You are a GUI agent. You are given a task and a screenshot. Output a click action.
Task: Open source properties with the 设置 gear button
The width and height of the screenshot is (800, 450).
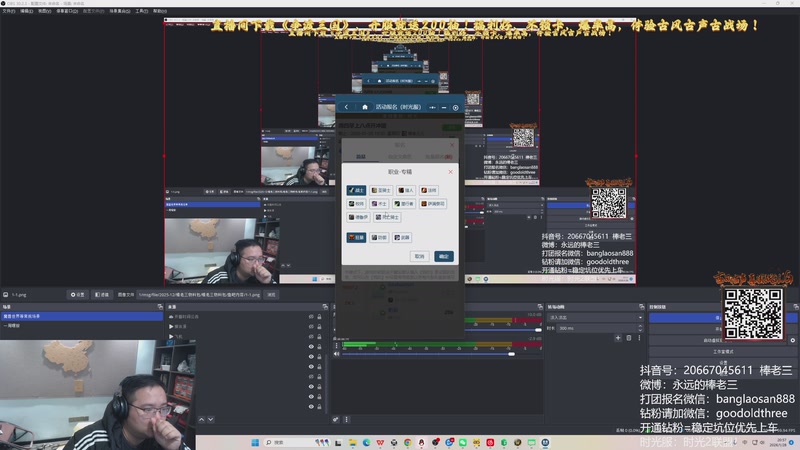tap(78, 294)
